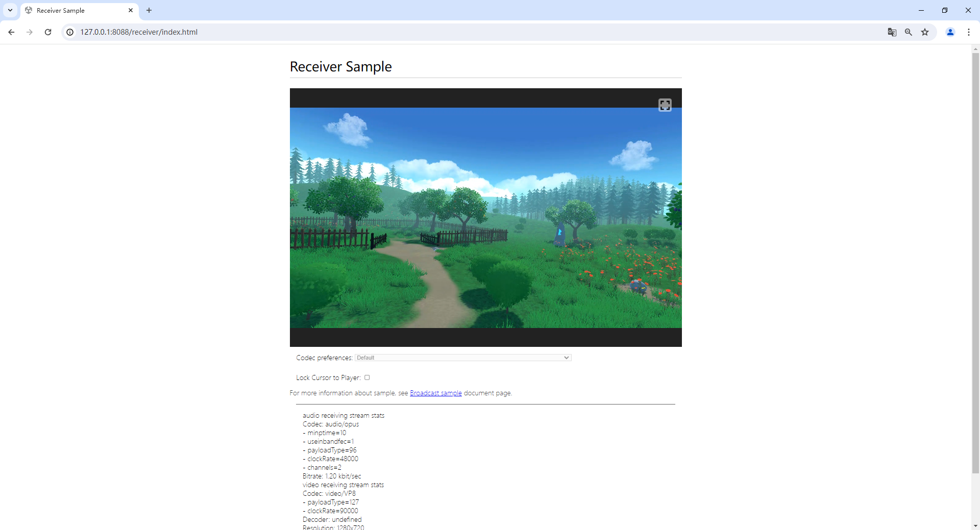980x530 pixels.
Task: Expand the tab search chevron
Action: coord(10,10)
